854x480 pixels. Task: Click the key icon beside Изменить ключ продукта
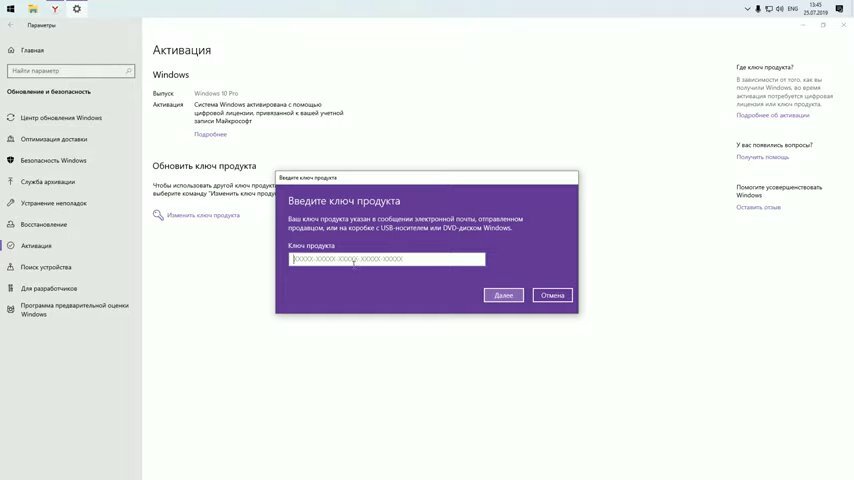158,215
